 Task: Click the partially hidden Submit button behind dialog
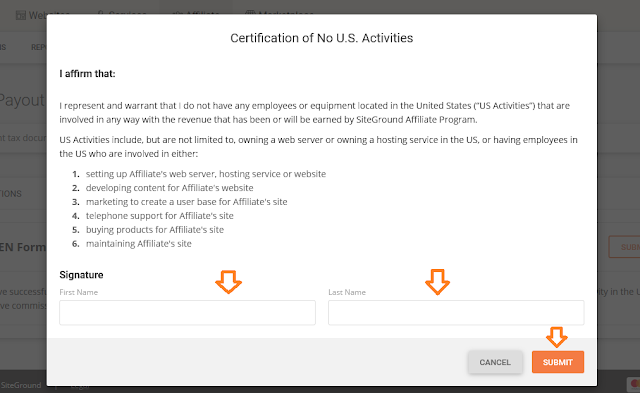624,247
